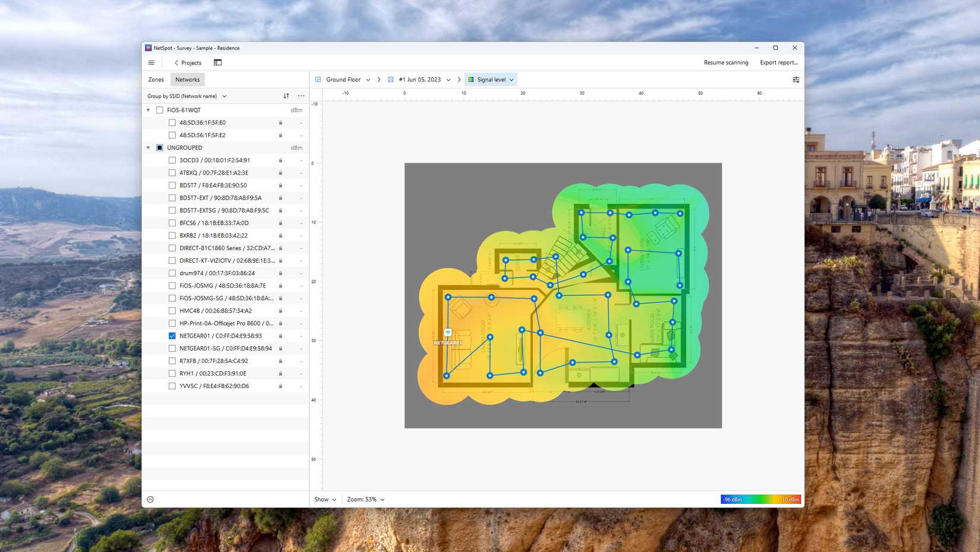The height and width of the screenshot is (552, 980).
Task: Click the NETGEAR01 access point marker on map
Action: tap(448, 333)
